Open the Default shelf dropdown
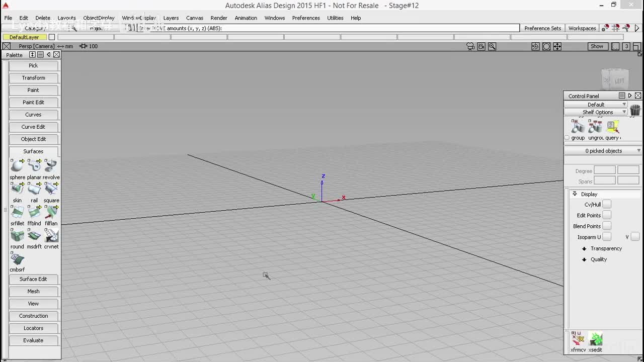 [x=596, y=105]
